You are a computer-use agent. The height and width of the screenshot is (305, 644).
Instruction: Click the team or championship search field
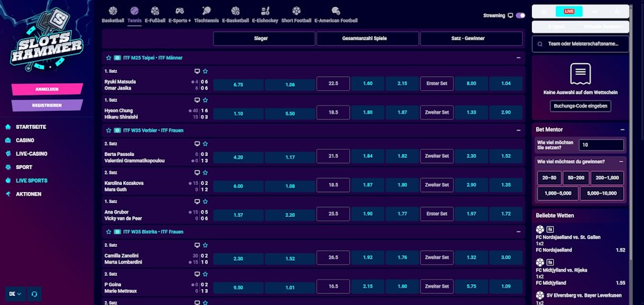[x=580, y=44]
